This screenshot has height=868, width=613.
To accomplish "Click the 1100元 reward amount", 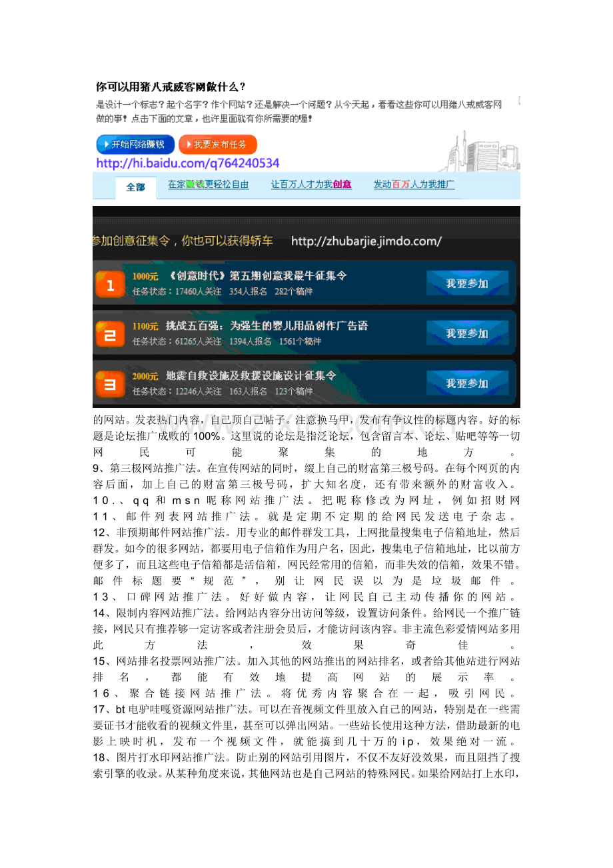I will [145, 326].
